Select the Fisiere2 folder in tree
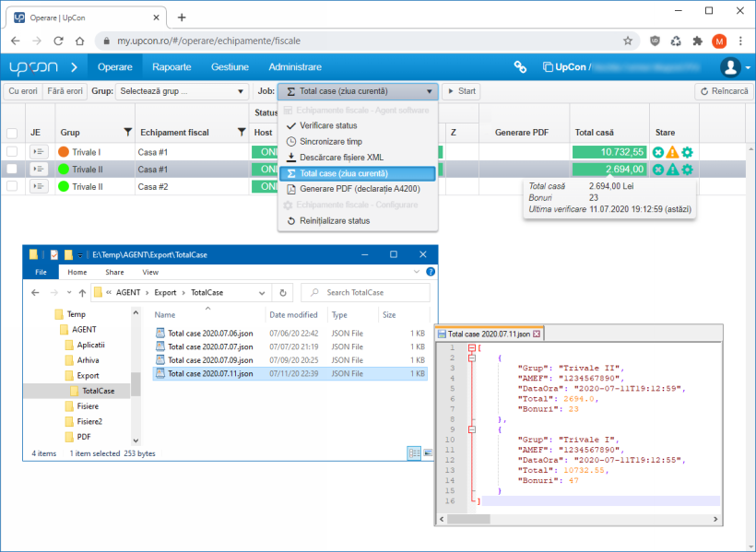Screen dimensions: 756x552 pos(89,421)
